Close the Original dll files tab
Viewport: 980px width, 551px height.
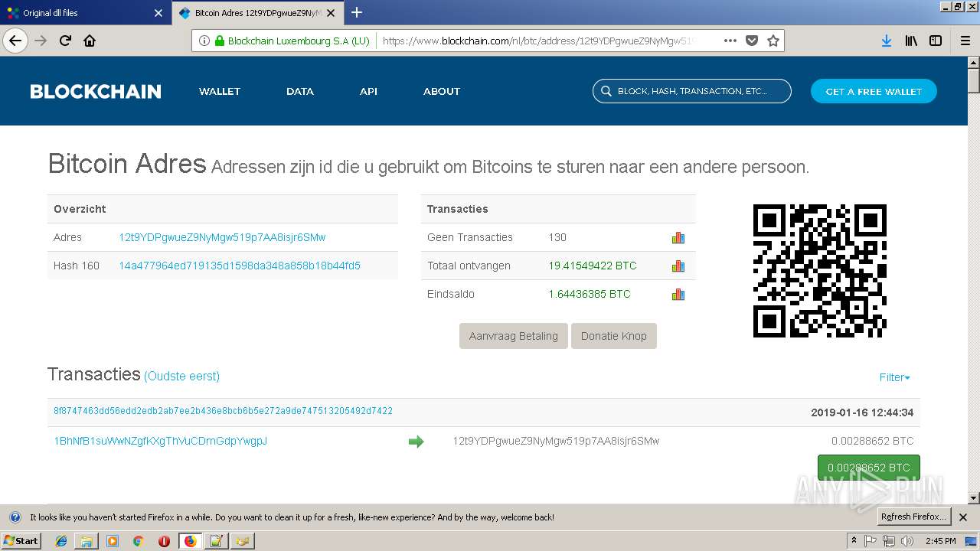(158, 13)
